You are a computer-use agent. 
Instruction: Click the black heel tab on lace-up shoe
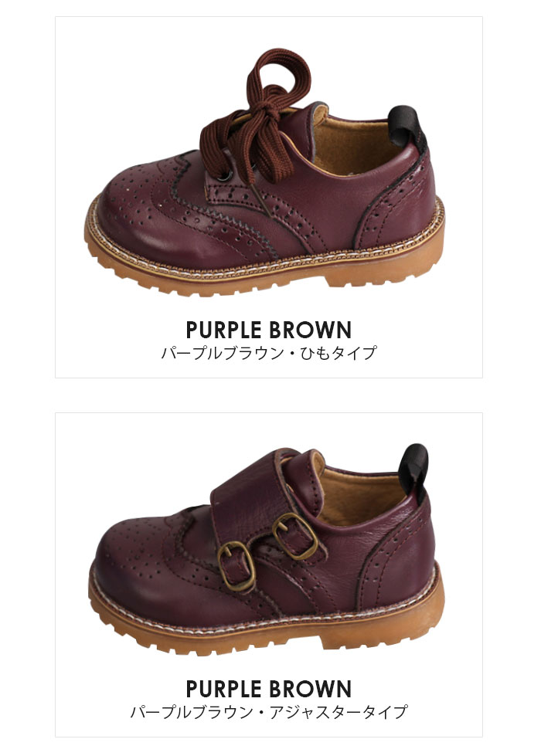(409, 127)
